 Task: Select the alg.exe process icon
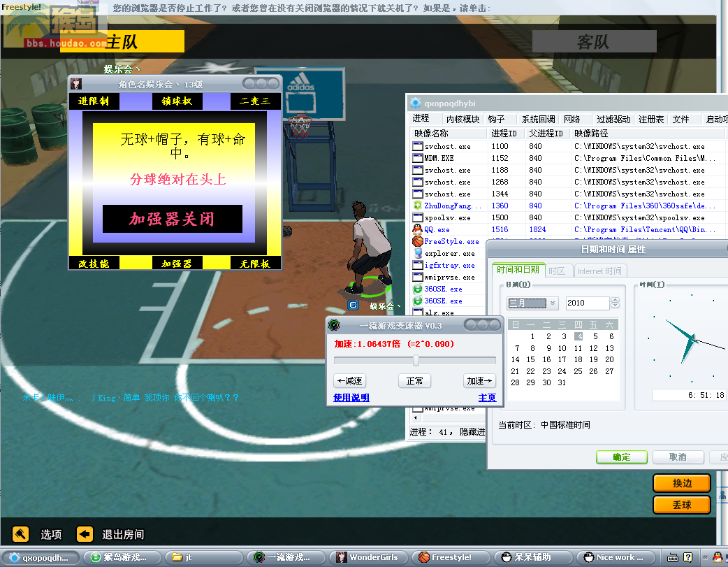(x=417, y=313)
